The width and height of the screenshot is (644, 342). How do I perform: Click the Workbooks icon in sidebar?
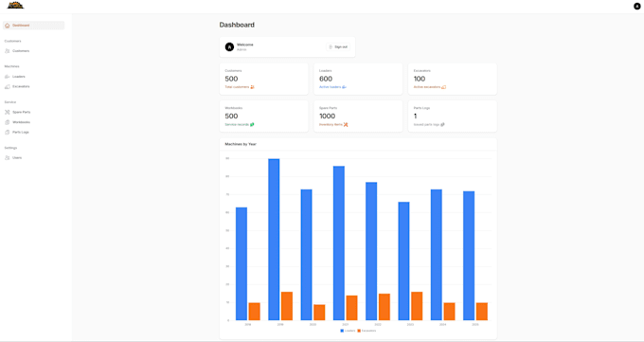point(7,122)
